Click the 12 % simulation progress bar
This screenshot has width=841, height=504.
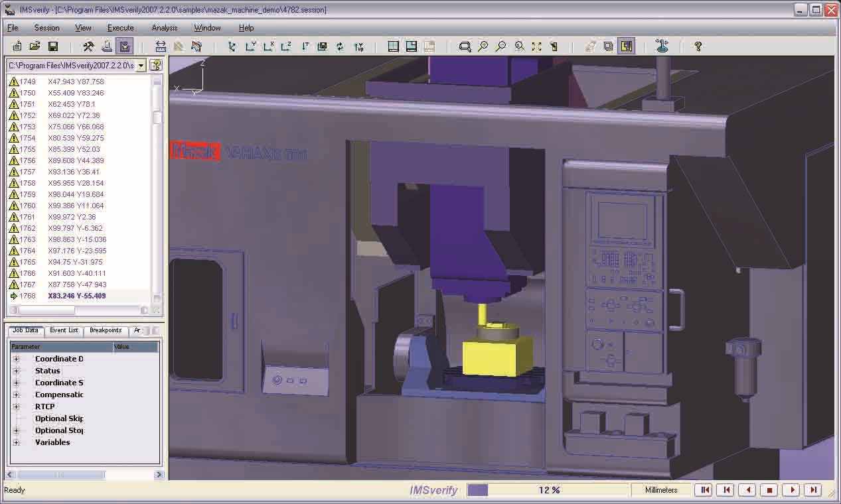(x=548, y=490)
